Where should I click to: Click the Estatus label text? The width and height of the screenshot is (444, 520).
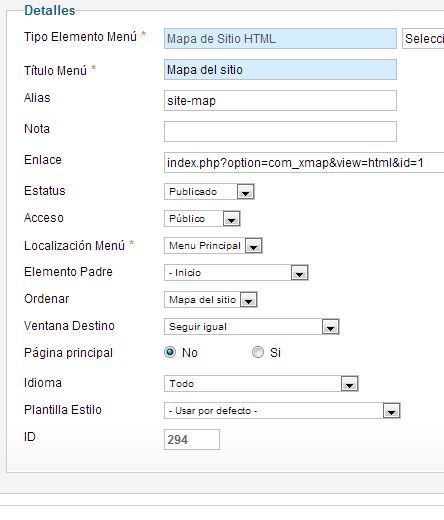pyautogui.click(x=45, y=191)
